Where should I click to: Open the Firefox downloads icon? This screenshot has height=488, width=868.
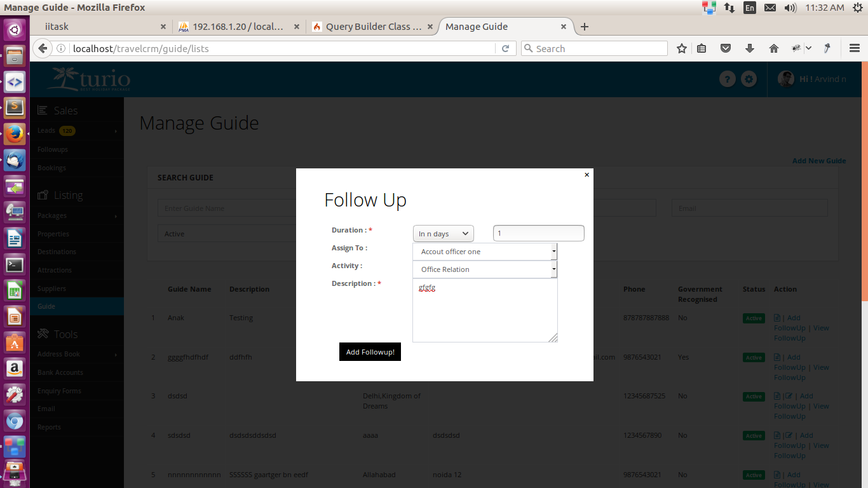[750, 48]
